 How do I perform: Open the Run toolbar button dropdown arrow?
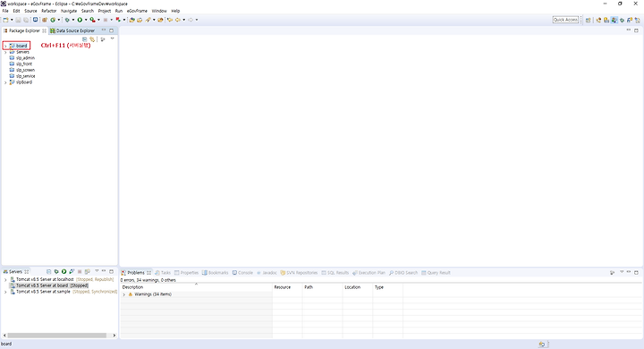click(x=86, y=20)
